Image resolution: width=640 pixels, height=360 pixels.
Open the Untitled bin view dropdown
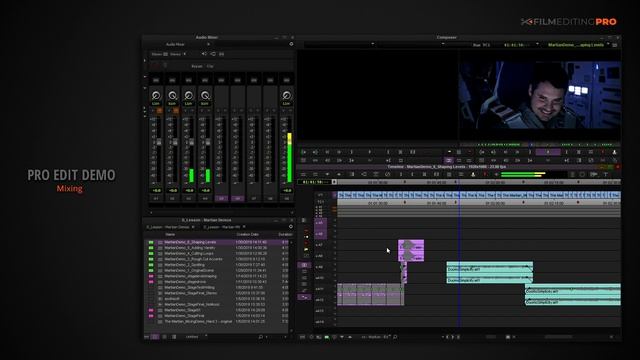coord(196,337)
